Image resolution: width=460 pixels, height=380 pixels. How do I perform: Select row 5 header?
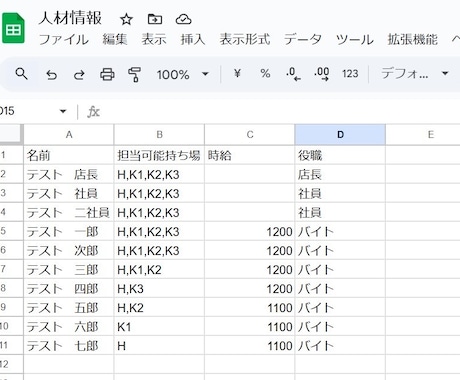pyautogui.click(x=11, y=231)
